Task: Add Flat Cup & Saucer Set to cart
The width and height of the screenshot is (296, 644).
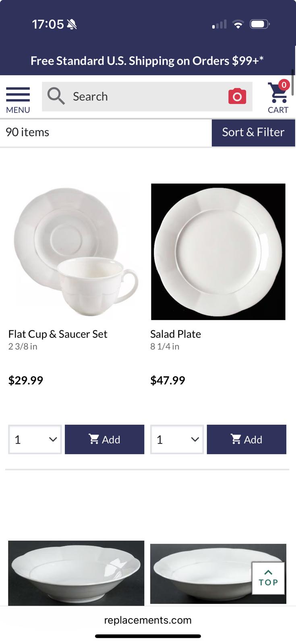Action: pyautogui.click(x=104, y=440)
